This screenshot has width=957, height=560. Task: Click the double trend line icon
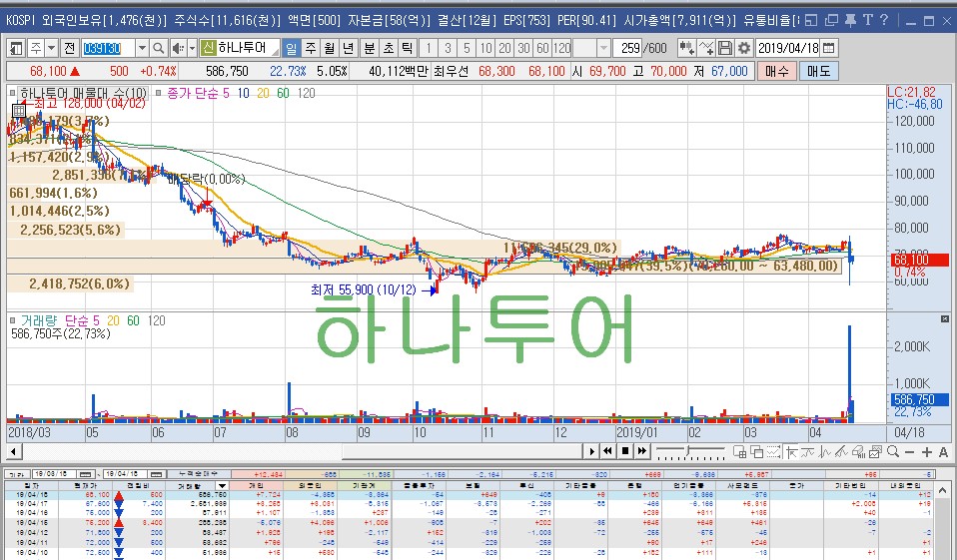point(842,451)
